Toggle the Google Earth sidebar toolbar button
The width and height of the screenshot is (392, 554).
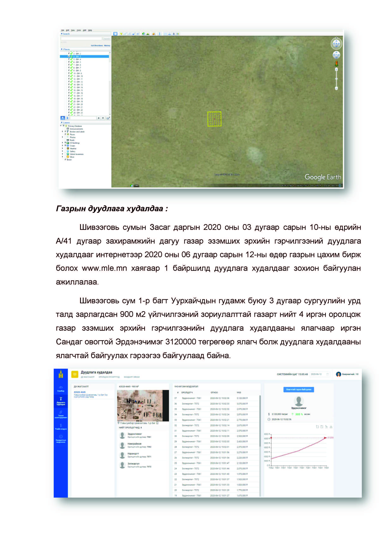(x=115, y=34)
